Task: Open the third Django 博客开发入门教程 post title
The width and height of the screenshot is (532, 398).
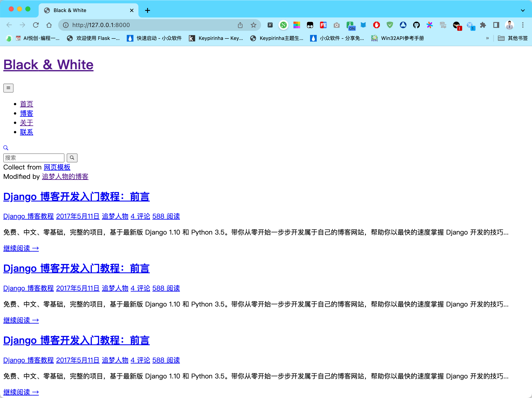Action: coord(76,340)
